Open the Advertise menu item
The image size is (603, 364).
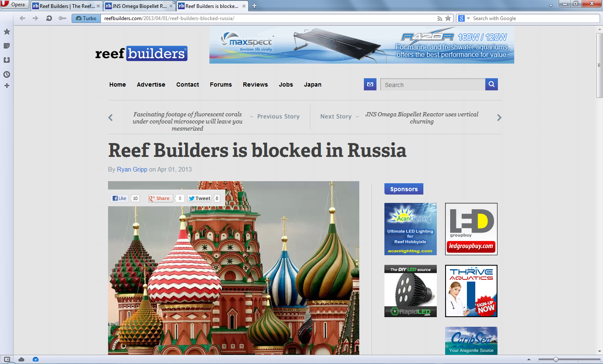pyautogui.click(x=151, y=85)
